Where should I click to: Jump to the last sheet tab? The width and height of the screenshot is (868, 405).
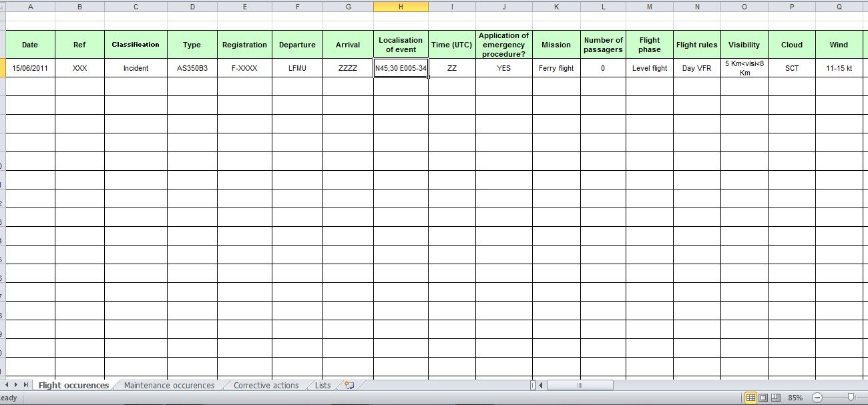pos(27,385)
